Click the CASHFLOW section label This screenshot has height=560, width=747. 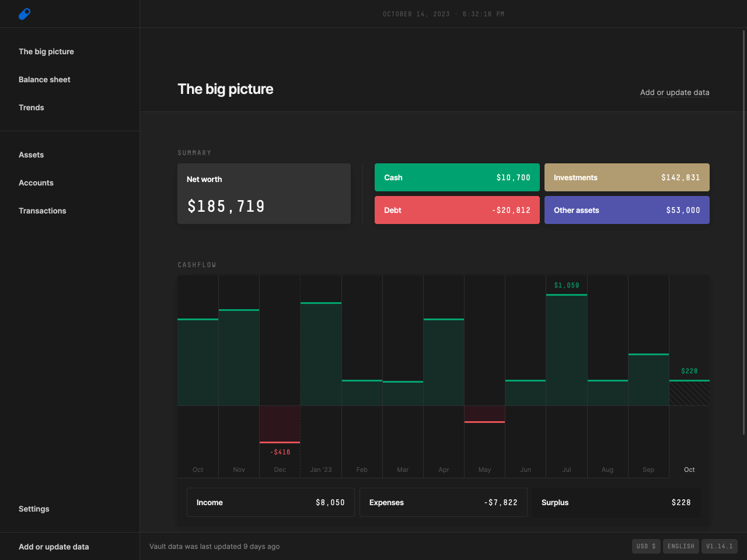[x=197, y=265]
